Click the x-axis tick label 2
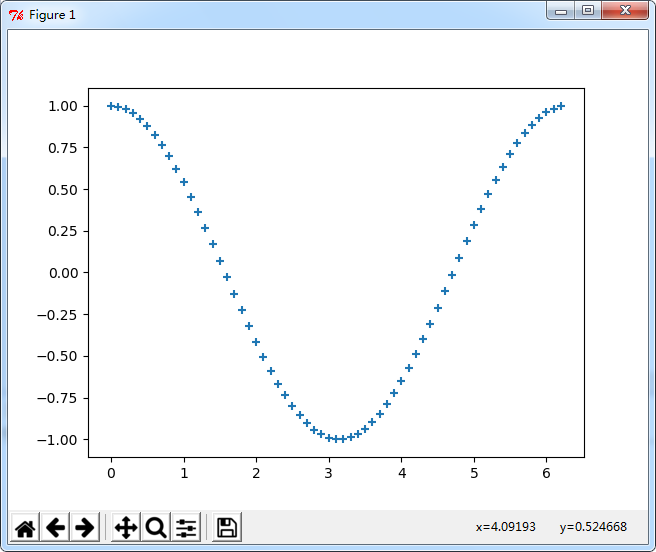Viewport: 656px width, 552px height. tap(256, 473)
